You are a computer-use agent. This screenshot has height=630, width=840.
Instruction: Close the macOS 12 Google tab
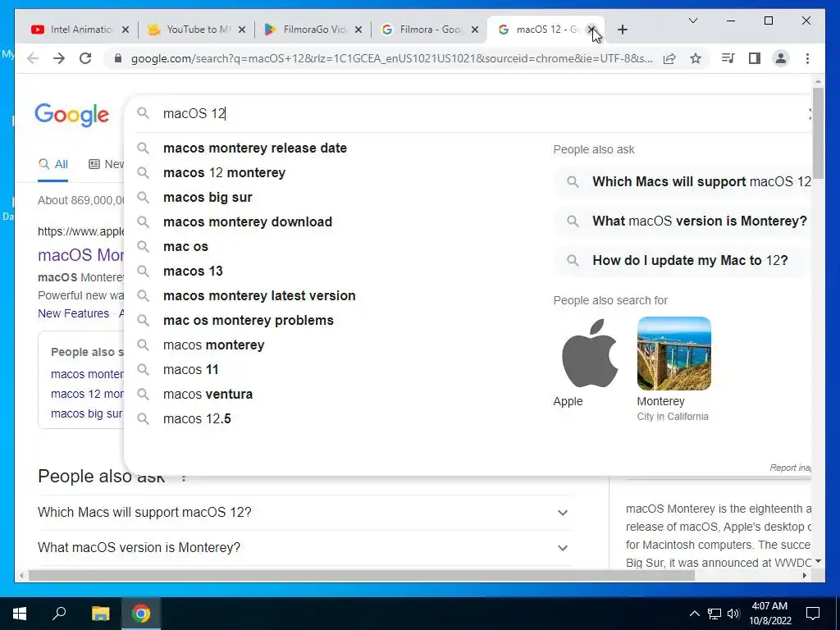point(591,30)
